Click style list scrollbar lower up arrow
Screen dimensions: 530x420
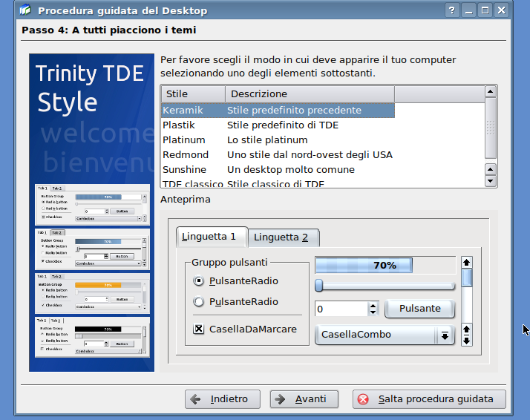tap(491, 169)
